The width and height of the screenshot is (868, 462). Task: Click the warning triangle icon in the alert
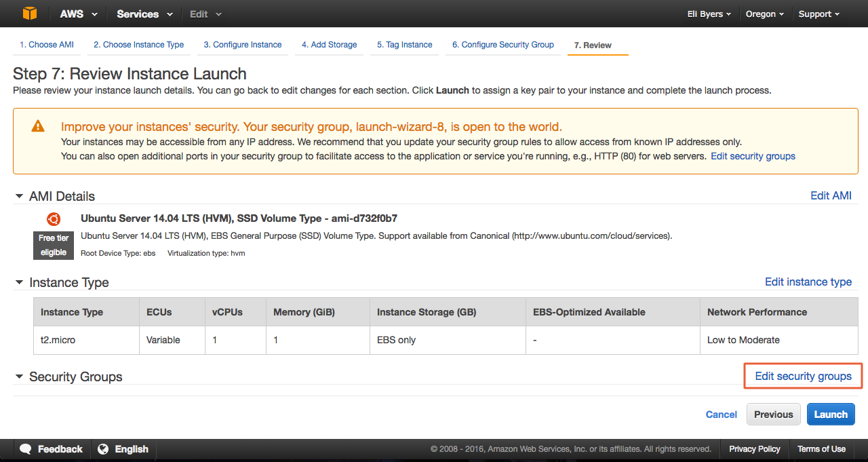click(x=38, y=126)
